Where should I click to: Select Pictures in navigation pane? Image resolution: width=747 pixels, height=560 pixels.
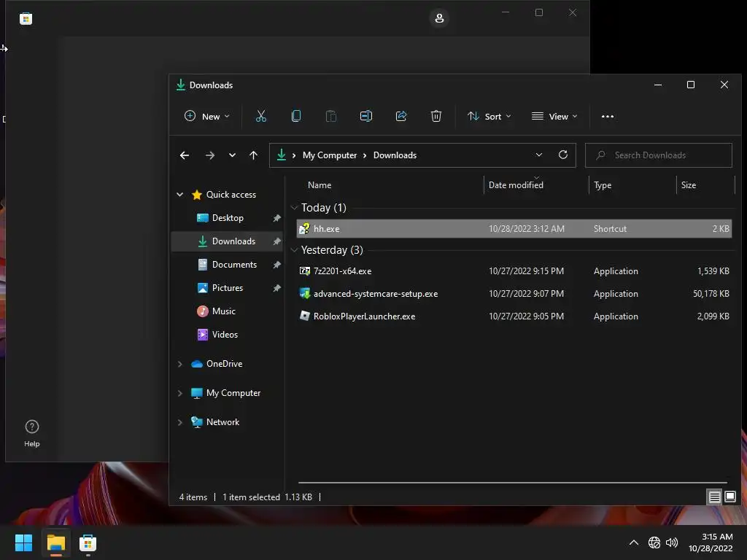228,287
